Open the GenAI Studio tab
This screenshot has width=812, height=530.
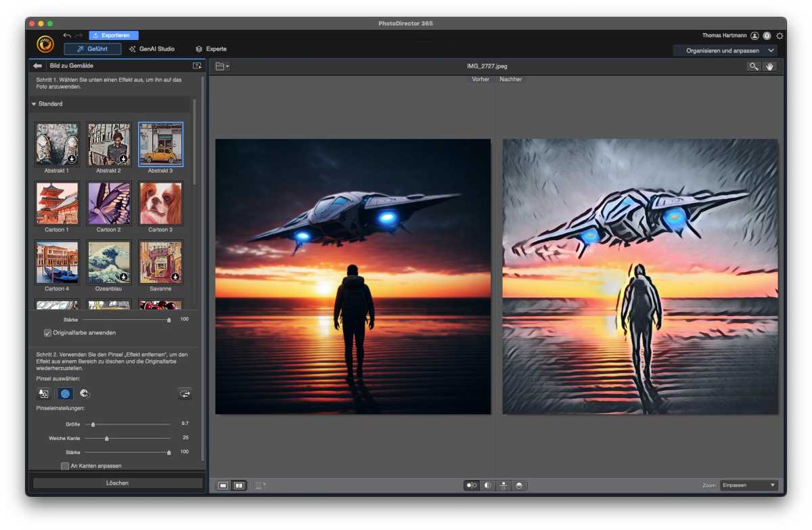pos(152,49)
